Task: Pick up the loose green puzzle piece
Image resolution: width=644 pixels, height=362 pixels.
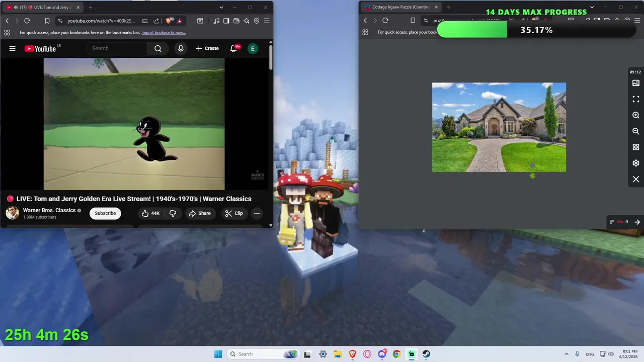Action: pos(532,175)
